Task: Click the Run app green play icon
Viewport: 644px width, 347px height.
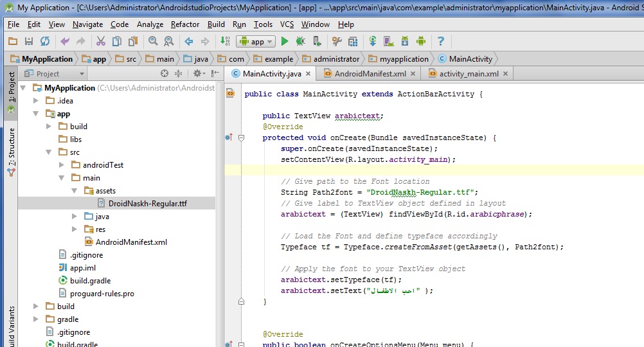Action: (284, 41)
